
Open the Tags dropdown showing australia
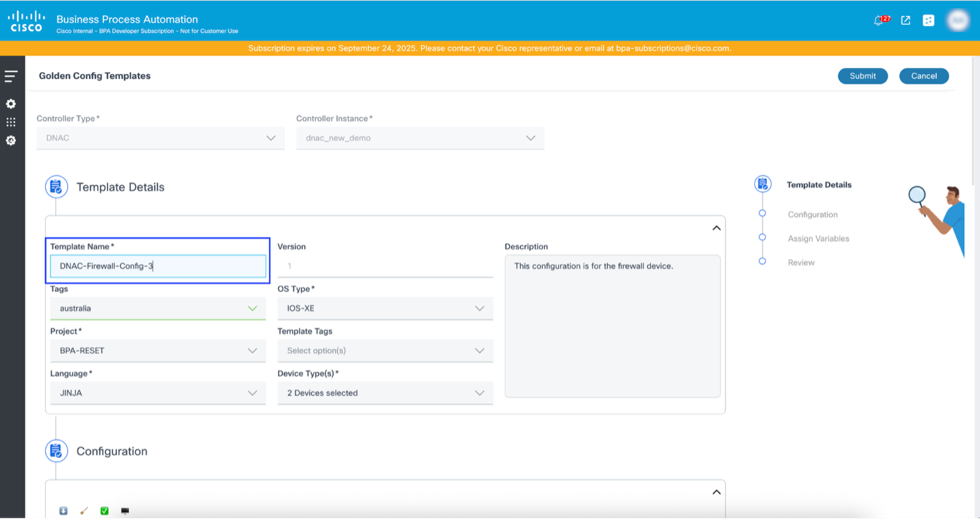(x=158, y=309)
